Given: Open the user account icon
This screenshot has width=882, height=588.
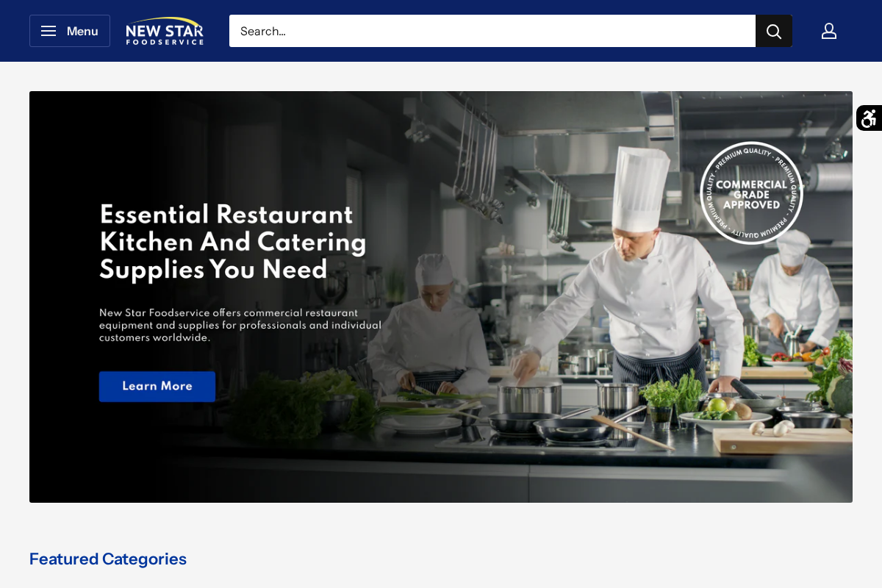Looking at the screenshot, I should [829, 31].
